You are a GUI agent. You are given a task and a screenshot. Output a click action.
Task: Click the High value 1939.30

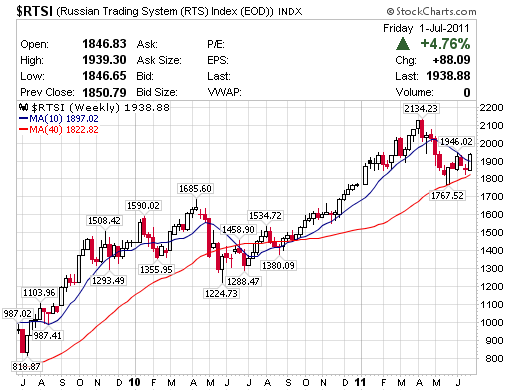point(104,60)
